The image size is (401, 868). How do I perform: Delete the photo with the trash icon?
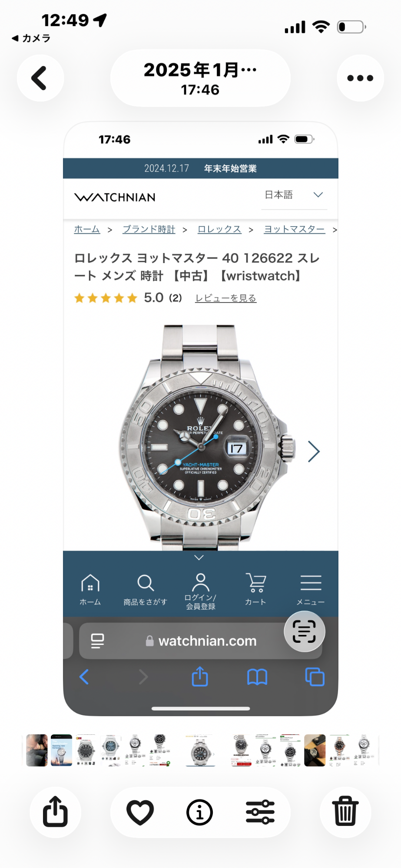[x=345, y=812]
